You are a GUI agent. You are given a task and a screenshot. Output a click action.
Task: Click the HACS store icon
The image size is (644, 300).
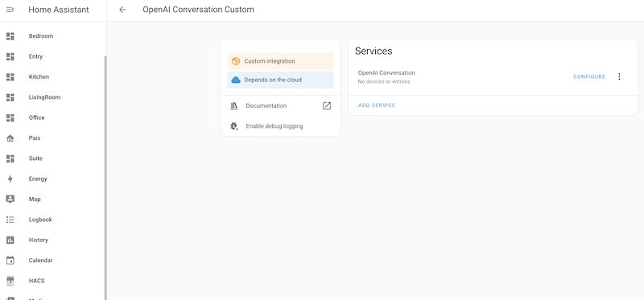(10, 281)
